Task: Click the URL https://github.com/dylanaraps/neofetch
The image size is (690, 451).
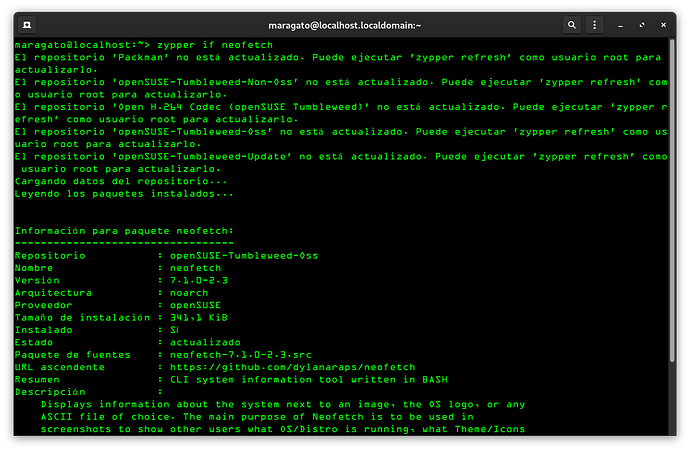Action: [293, 367]
